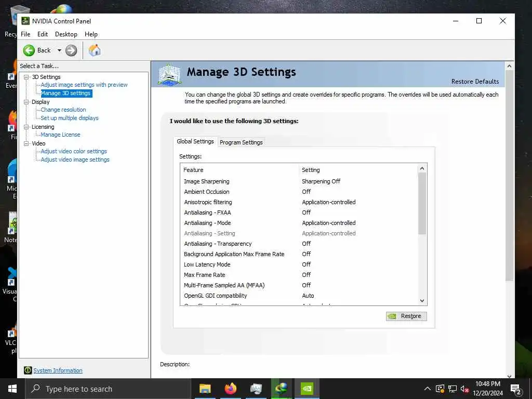Open the Home icon in toolbar
This screenshot has width=532, height=399.
95,50
